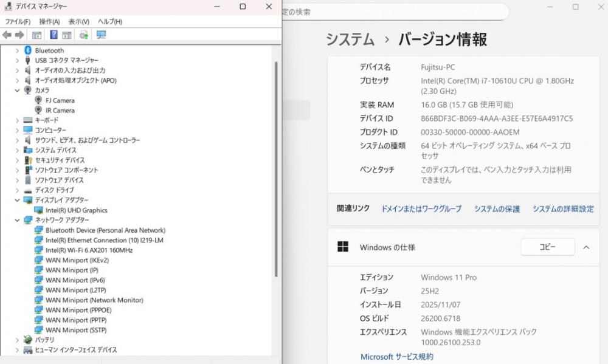This screenshot has height=364, width=608.
Task: Click the コンピューター category icon
Action: [x=27, y=130]
